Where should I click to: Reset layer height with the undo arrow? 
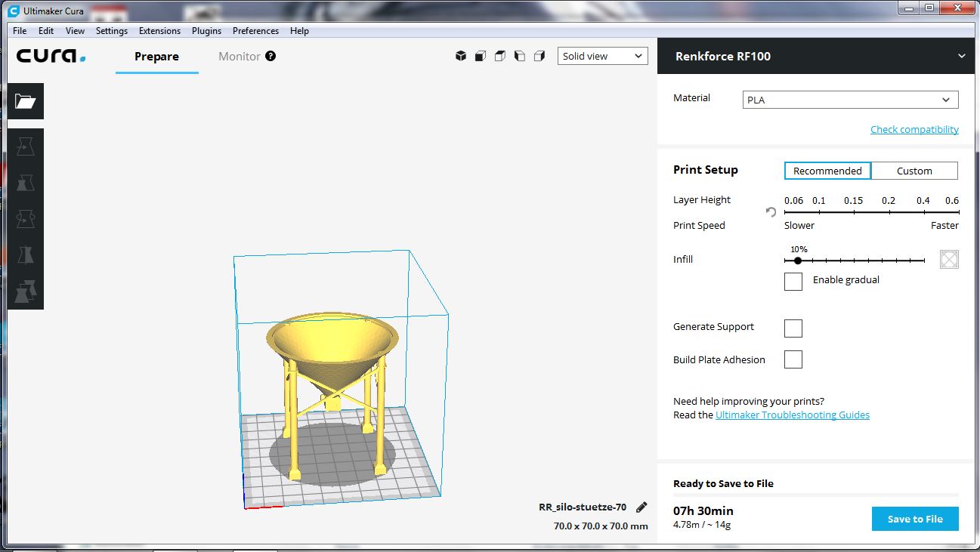pos(771,213)
